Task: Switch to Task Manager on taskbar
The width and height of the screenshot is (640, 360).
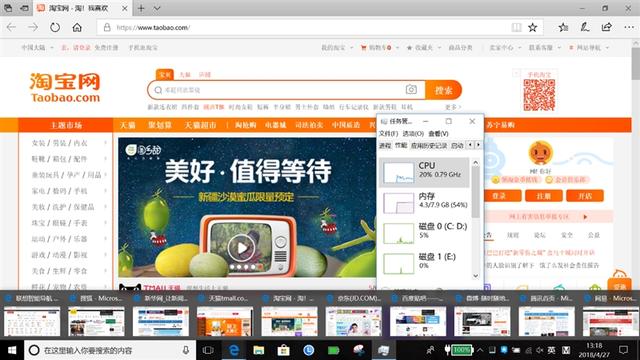Action: coord(383,350)
